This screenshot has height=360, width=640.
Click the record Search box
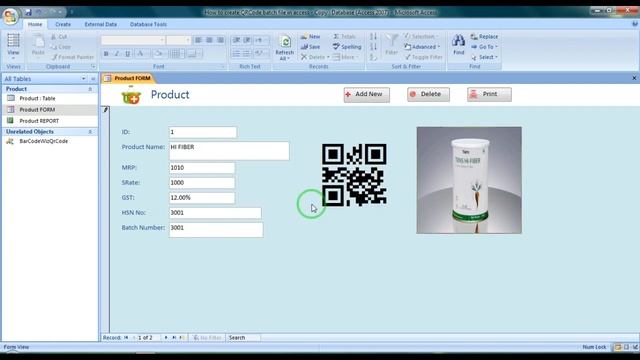point(243,338)
